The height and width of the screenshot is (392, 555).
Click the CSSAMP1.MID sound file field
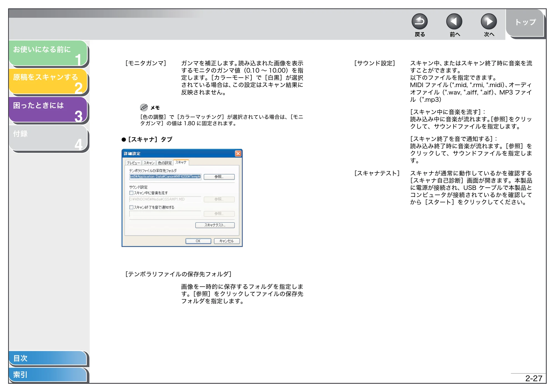click(165, 199)
